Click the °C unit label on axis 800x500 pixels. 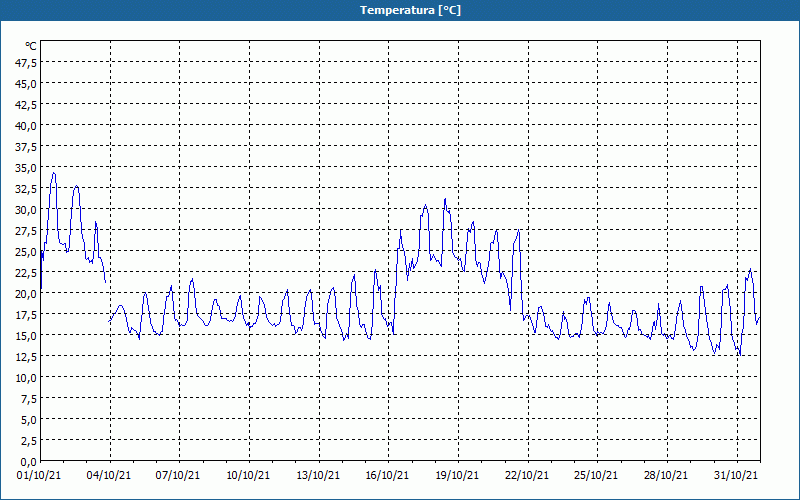[31, 46]
